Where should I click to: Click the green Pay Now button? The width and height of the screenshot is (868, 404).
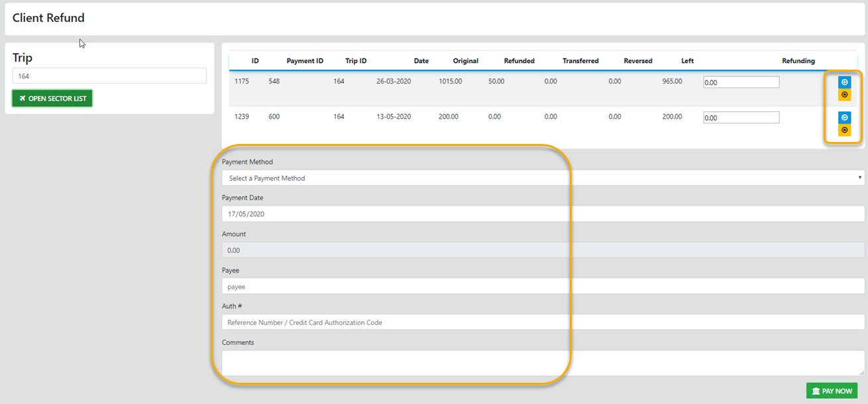(832, 391)
